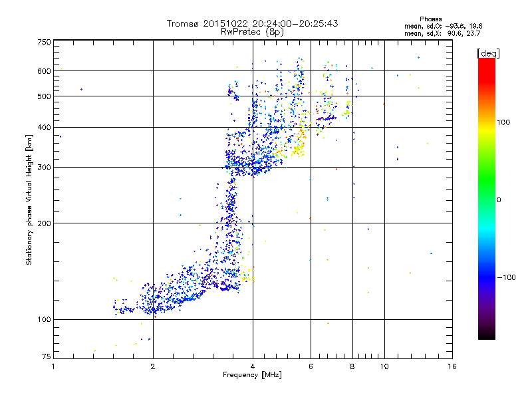
Task: Click the '[deg]' colorbar unit label
Action: click(488, 53)
